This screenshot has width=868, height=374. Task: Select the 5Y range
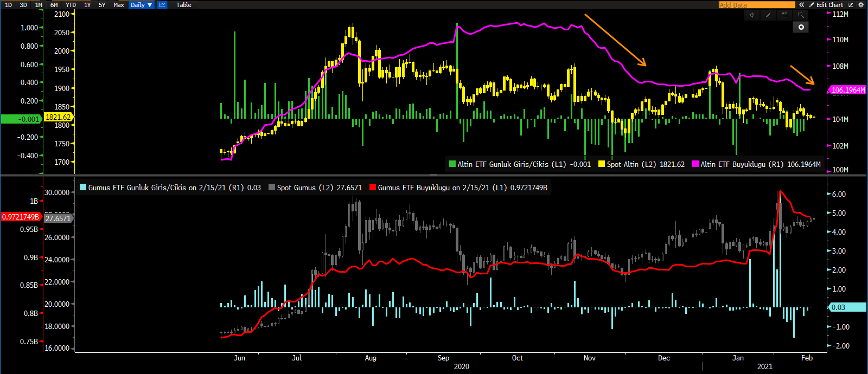[102, 5]
